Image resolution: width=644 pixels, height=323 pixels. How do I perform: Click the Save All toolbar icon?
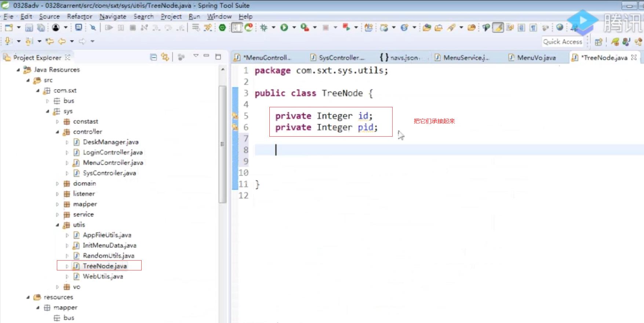tap(41, 28)
